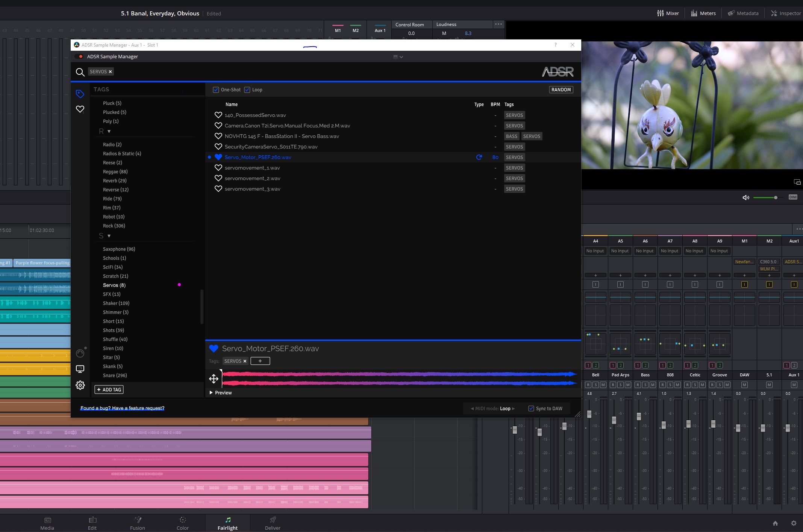Image resolution: width=803 pixels, height=532 pixels.
Task: Add effect on A5 channel plus button
Action: coord(620,275)
